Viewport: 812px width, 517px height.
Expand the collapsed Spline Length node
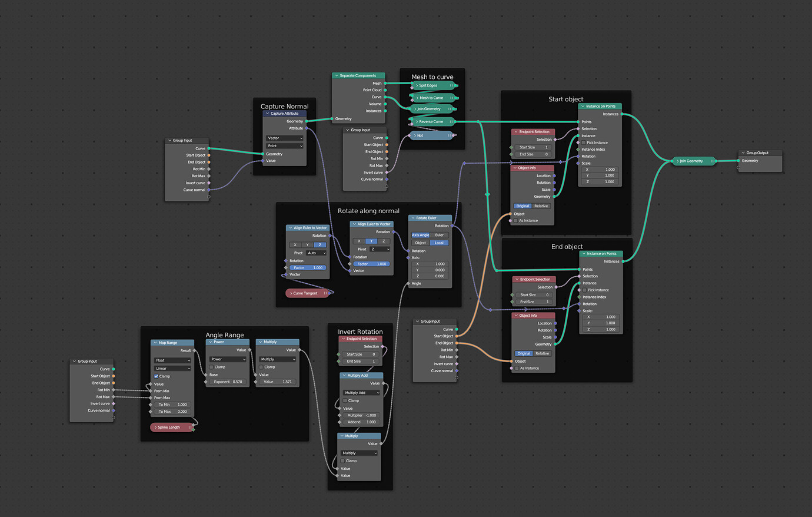[155, 427]
